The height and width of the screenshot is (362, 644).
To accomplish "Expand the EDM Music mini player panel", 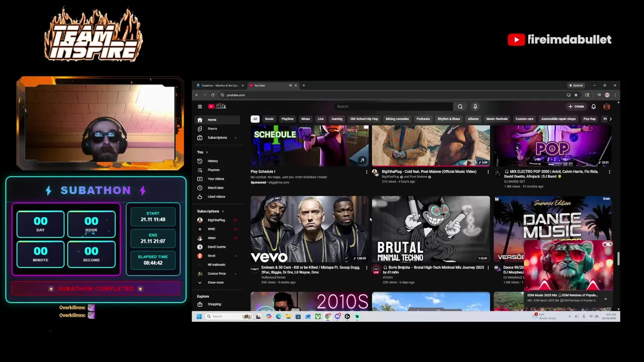I will (605, 299).
